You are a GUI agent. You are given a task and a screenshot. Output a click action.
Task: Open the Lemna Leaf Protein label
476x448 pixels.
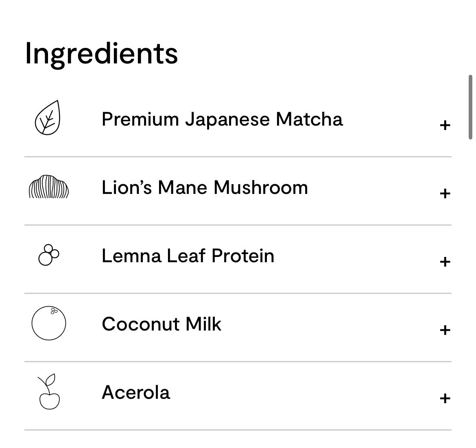tap(188, 256)
